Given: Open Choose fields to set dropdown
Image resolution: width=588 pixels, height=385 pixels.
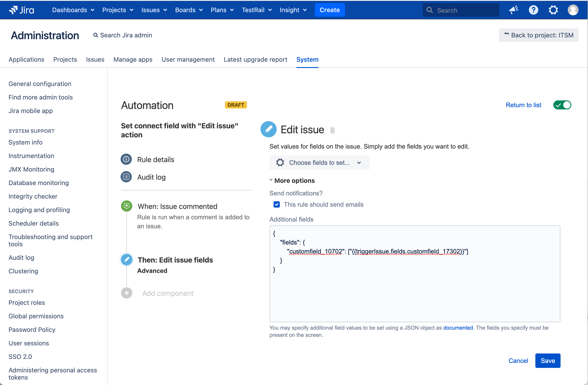Looking at the screenshot, I should (319, 163).
